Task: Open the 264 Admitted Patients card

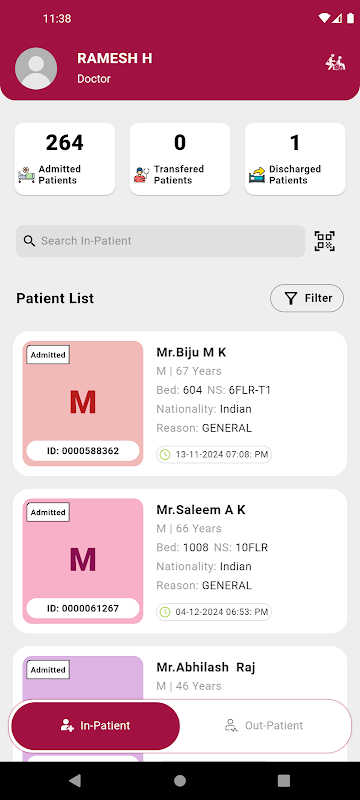Action: [65, 159]
